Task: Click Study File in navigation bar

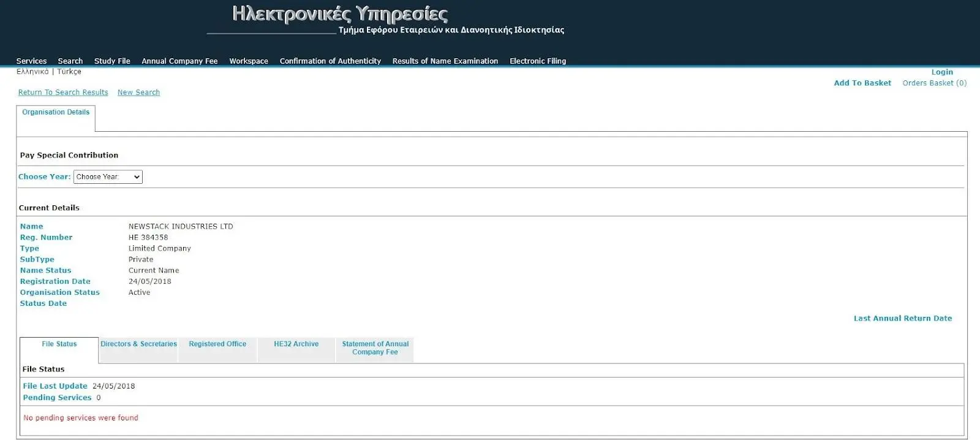Action: click(x=112, y=61)
